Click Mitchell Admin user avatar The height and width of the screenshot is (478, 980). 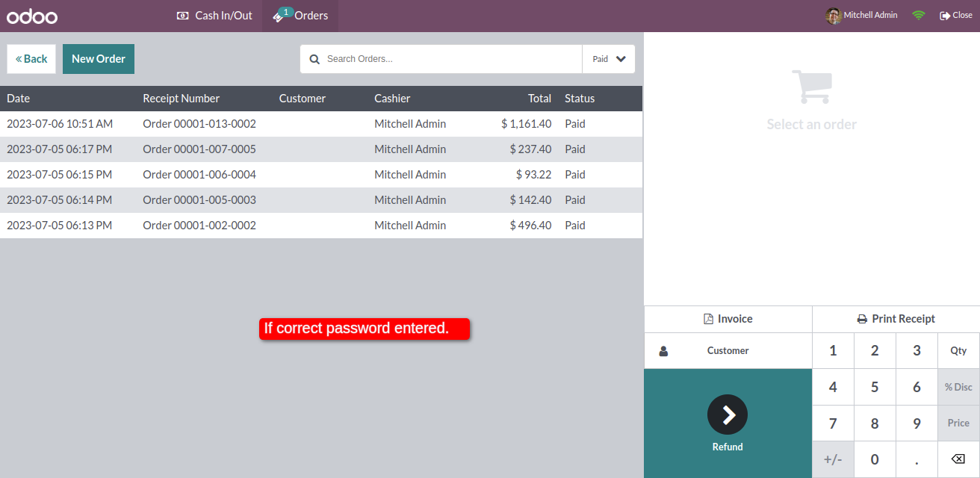click(x=834, y=16)
